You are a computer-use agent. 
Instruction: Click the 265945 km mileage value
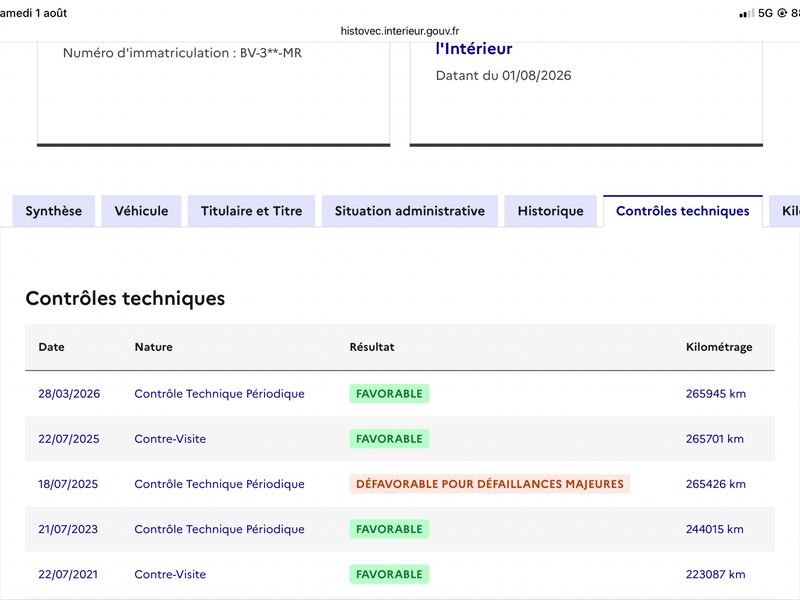click(716, 393)
